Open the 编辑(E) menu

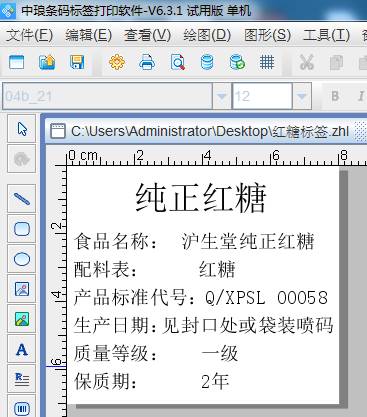pos(88,35)
